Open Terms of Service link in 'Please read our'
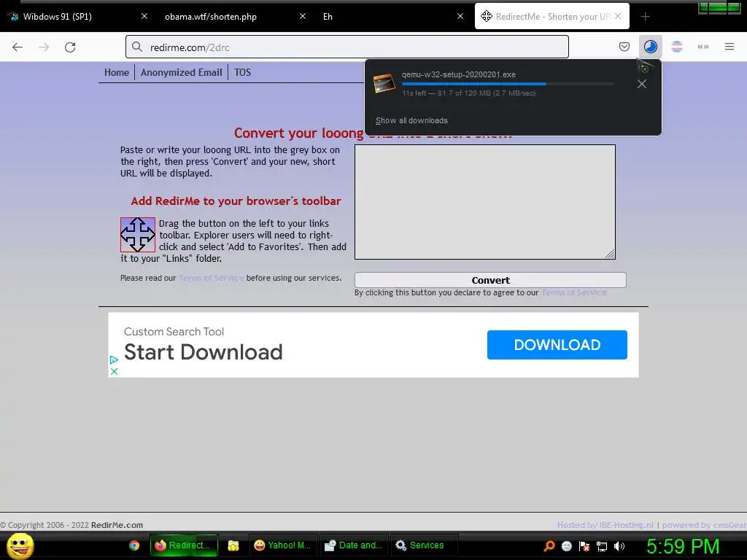 [211, 278]
